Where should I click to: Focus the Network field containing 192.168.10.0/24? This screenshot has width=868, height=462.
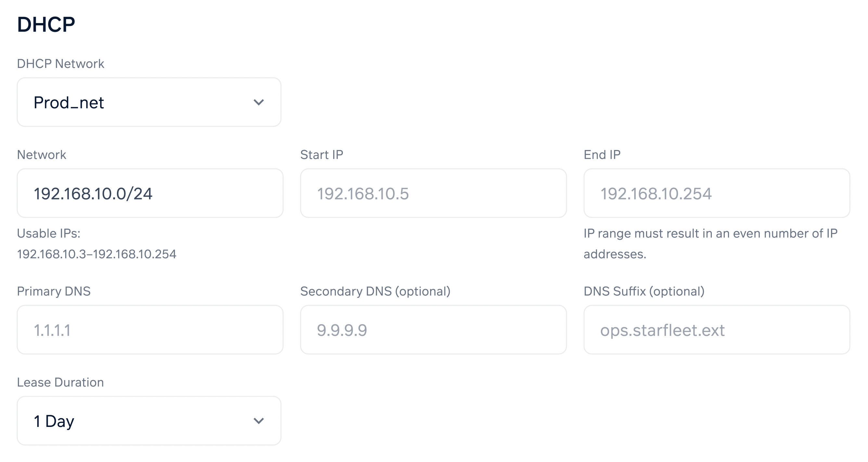[150, 193]
